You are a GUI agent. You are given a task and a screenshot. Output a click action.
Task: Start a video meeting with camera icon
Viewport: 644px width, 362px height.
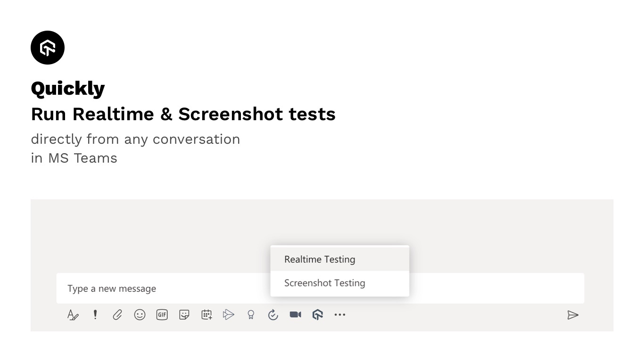pyautogui.click(x=296, y=315)
